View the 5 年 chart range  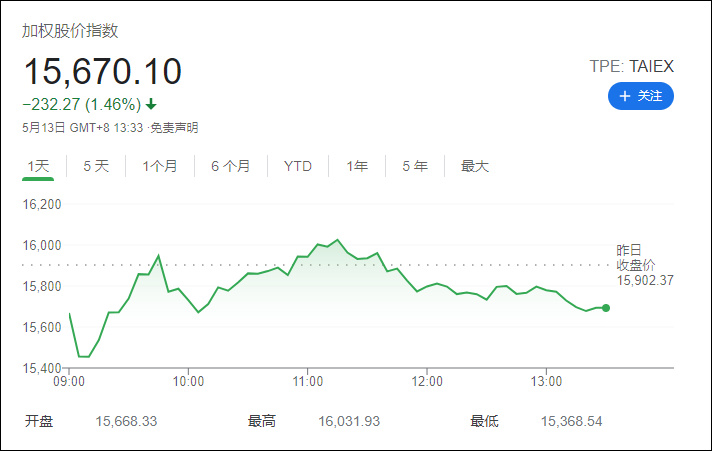point(415,166)
